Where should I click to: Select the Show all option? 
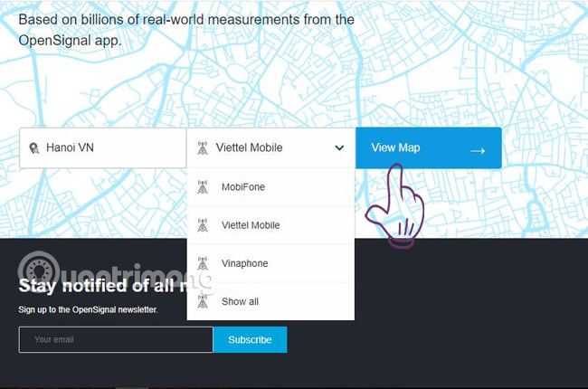pyautogui.click(x=270, y=301)
